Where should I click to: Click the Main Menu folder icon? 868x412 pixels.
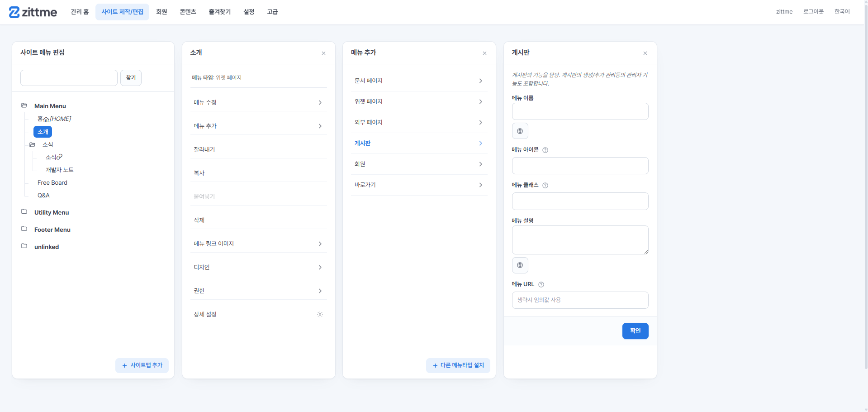coord(24,105)
